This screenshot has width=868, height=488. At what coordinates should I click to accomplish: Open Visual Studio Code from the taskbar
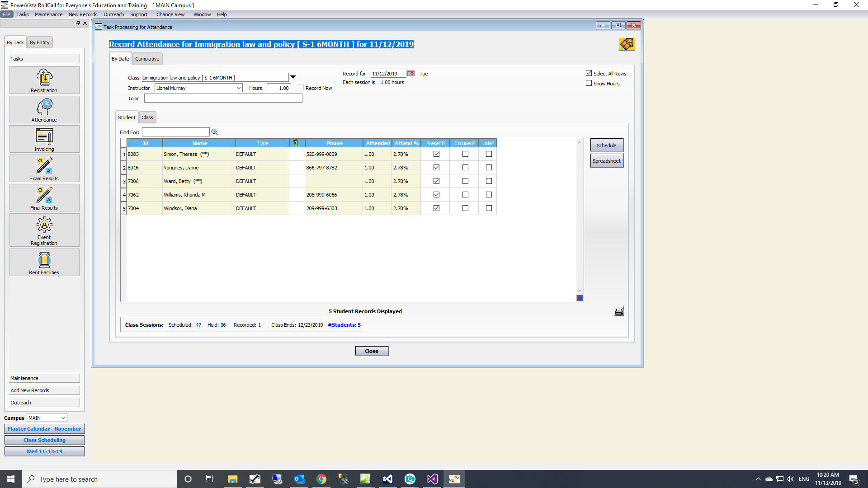click(x=388, y=479)
